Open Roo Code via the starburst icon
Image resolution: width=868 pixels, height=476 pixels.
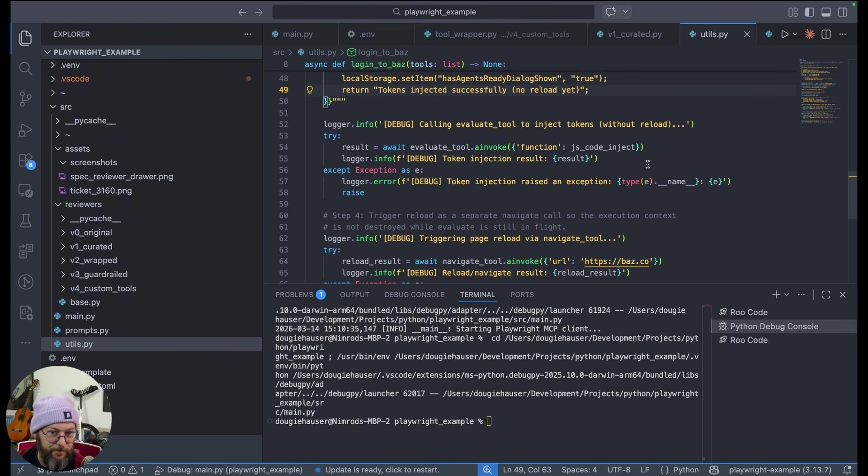pyautogui.click(x=810, y=34)
